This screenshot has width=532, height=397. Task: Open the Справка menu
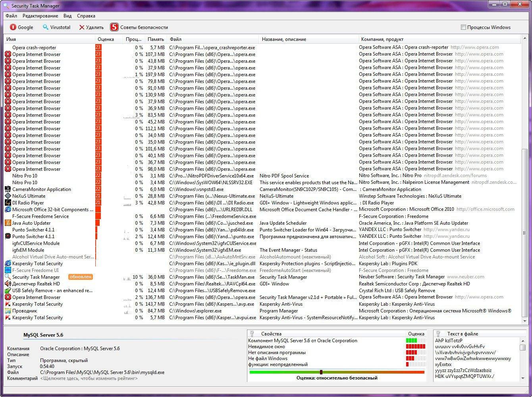[x=86, y=16]
